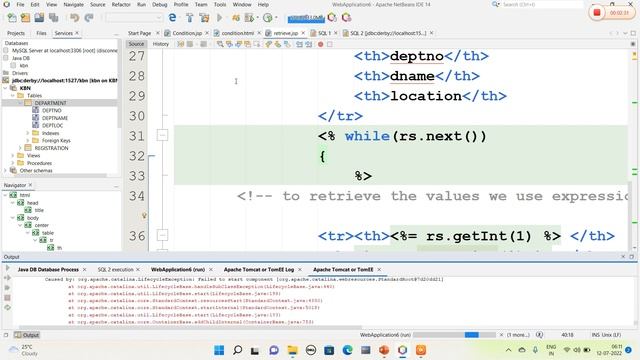Switch to History view button
Screen dimensions: 640x360
[x=160, y=44]
